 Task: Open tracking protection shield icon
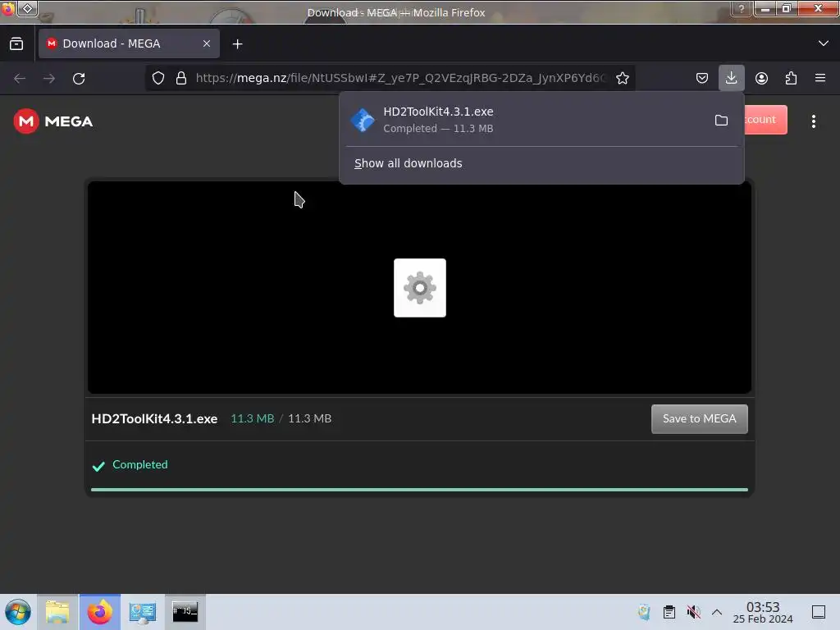[x=158, y=78]
